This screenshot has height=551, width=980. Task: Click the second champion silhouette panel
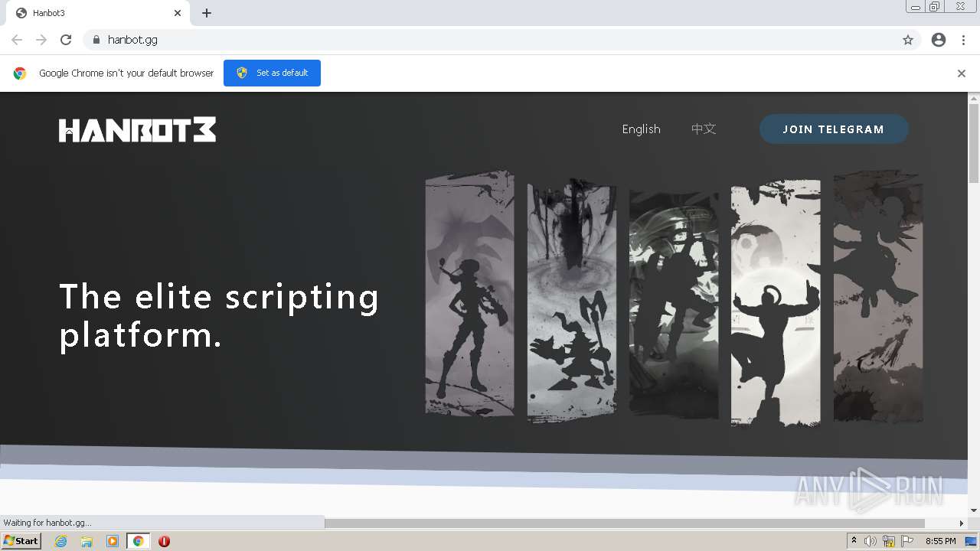pos(572,300)
